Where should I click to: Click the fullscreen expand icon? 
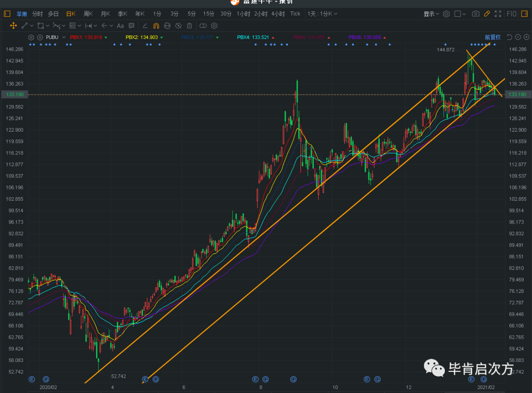click(x=499, y=13)
